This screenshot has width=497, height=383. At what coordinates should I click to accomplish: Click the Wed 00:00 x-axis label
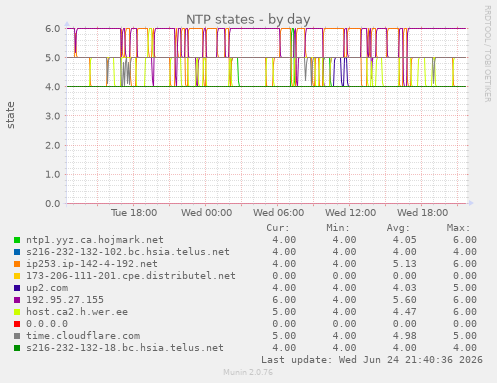pos(206,213)
